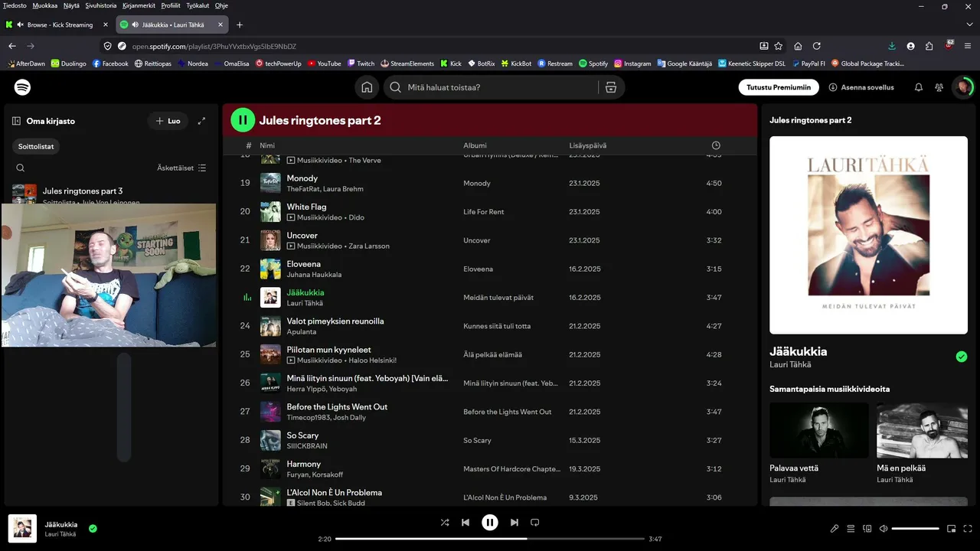Open the Muokkaa menu
This screenshot has height=551, width=980.
[x=45, y=5]
